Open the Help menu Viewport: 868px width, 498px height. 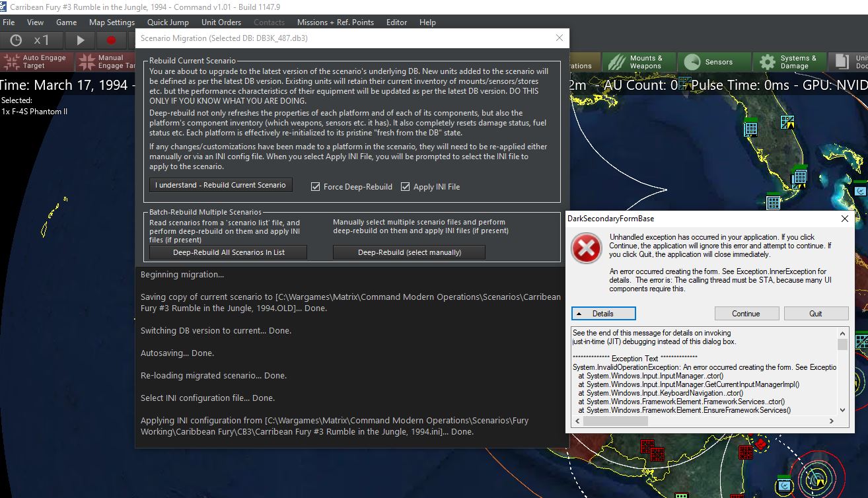pos(427,22)
